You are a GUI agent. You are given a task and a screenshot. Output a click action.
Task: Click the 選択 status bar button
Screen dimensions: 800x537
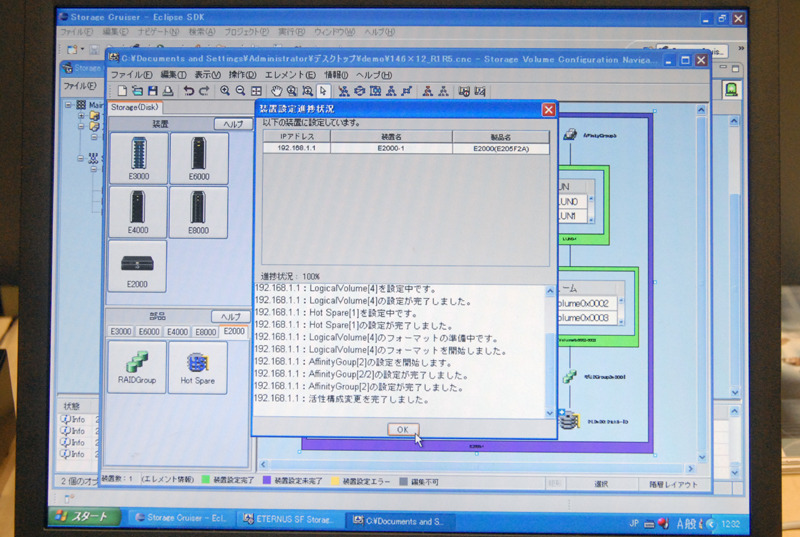point(601,484)
